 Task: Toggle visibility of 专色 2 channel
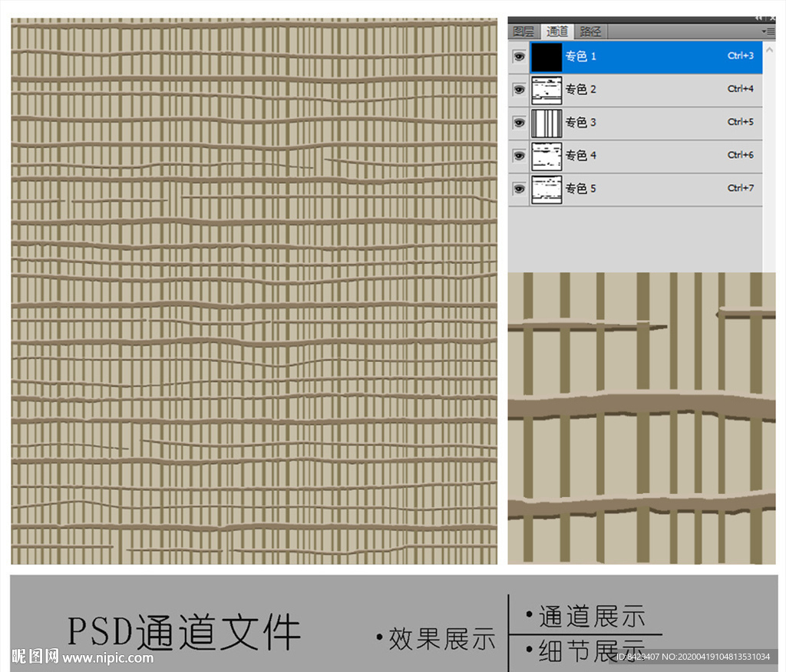tap(519, 90)
